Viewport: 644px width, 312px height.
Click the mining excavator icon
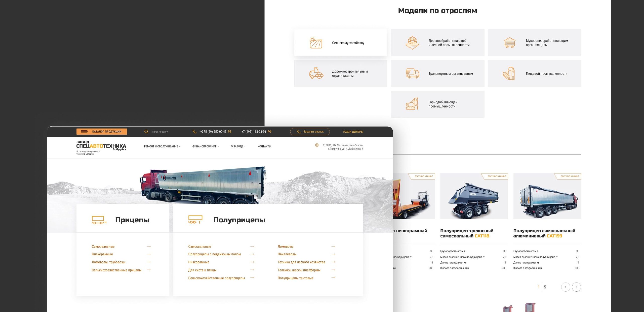(412, 104)
